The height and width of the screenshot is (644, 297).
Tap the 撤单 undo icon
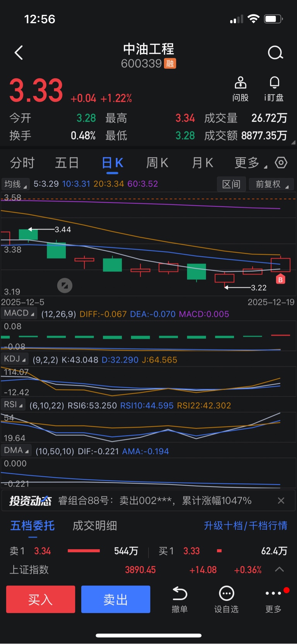179,593
